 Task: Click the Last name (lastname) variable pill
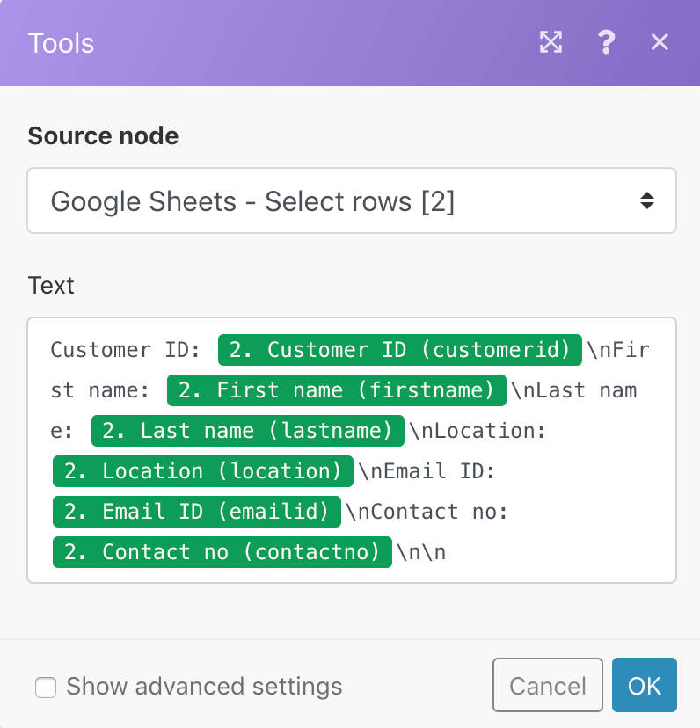tap(247, 431)
